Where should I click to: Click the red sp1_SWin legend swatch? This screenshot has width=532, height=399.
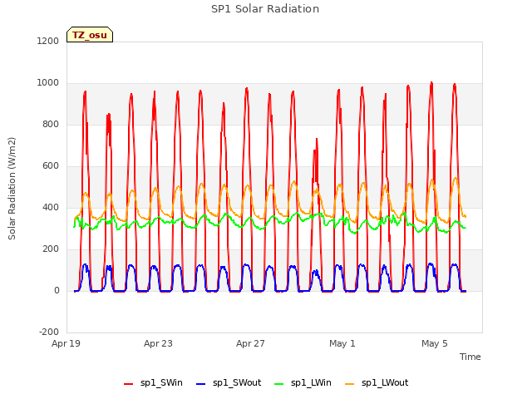click(129, 384)
